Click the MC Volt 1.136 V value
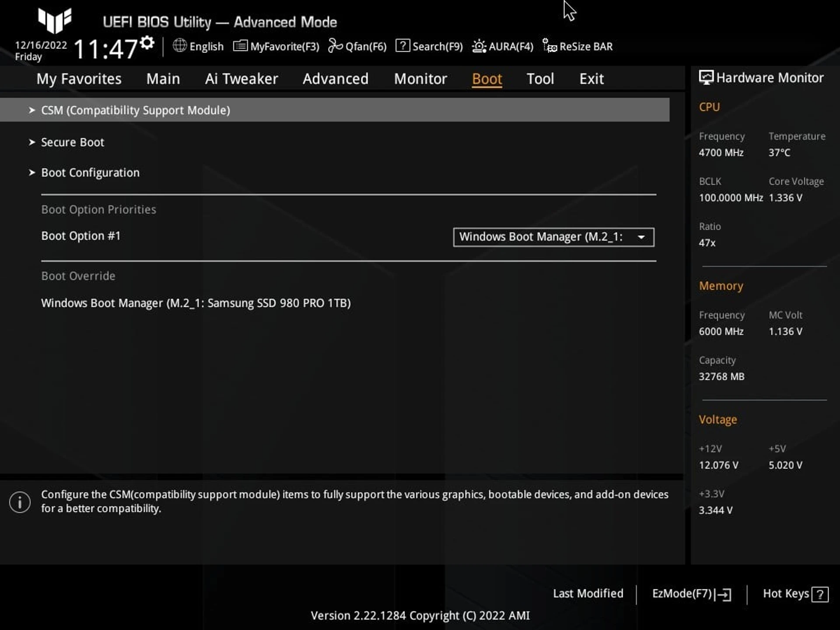Viewport: 840px width, 630px height. 785,332
